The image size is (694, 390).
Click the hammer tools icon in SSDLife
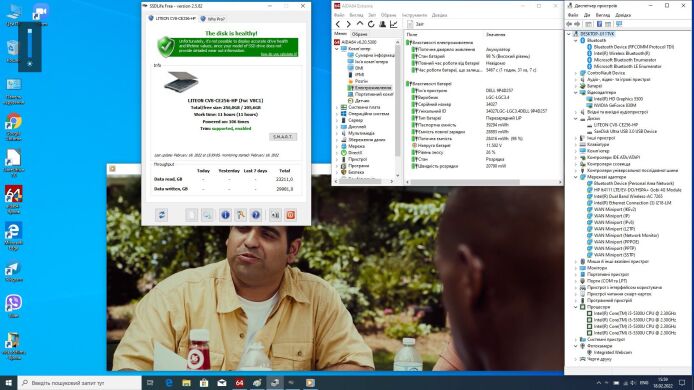coord(240,215)
